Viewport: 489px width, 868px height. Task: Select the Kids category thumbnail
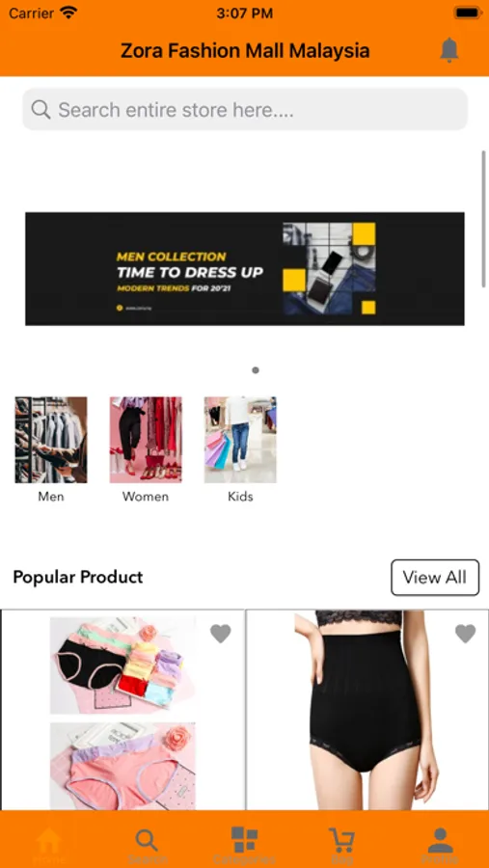click(240, 440)
